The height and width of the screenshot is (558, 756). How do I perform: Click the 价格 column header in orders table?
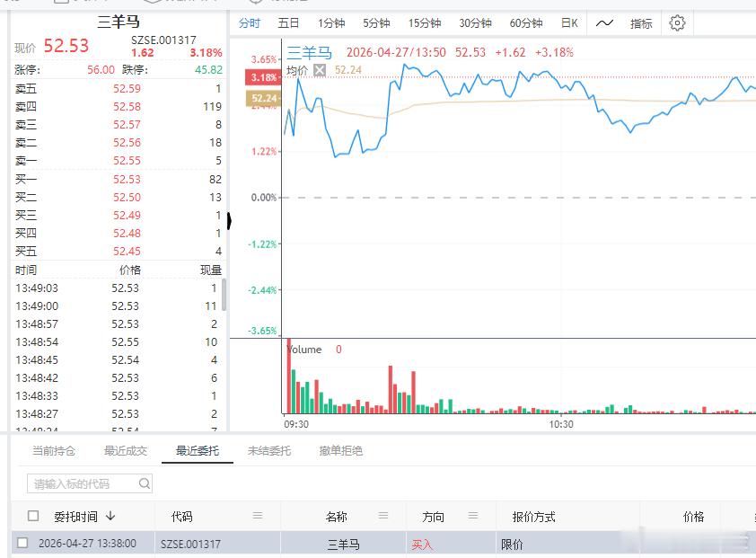pyautogui.click(x=693, y=517)
